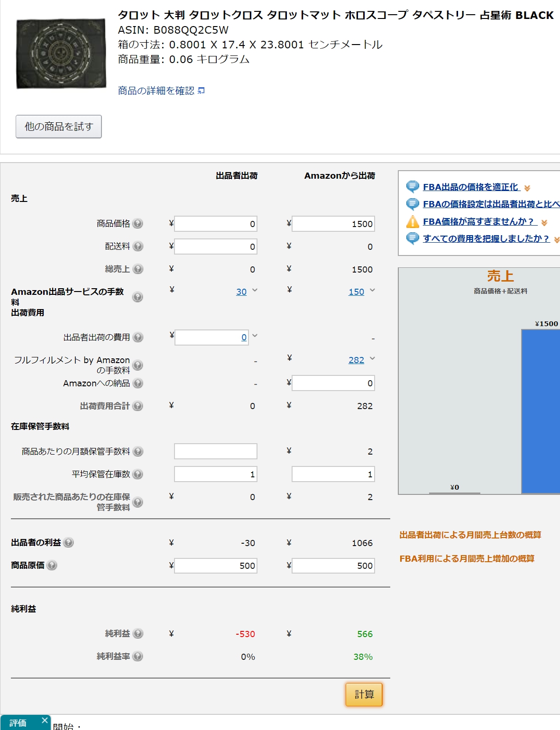Click the Amazonから出荷 column header
This screenshot has width=560, height=730.
pos(340,176)
